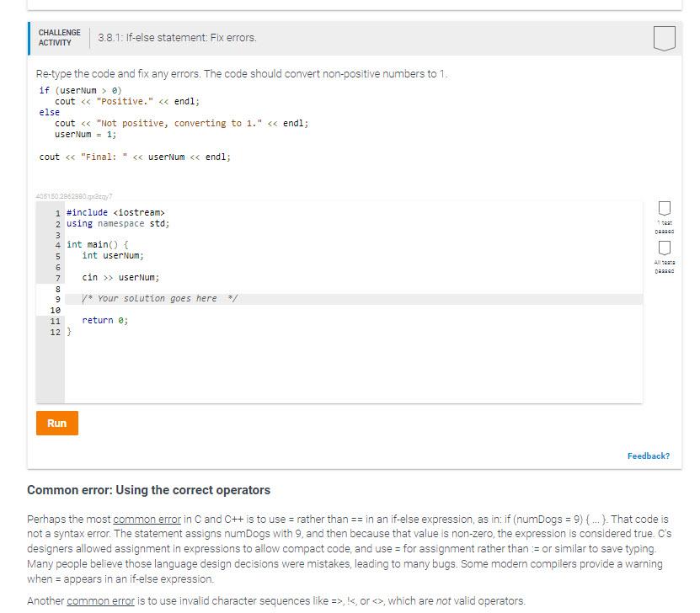Click line number 9 in the editor gutter
The image size is (700, 613).
coord(59,298)
